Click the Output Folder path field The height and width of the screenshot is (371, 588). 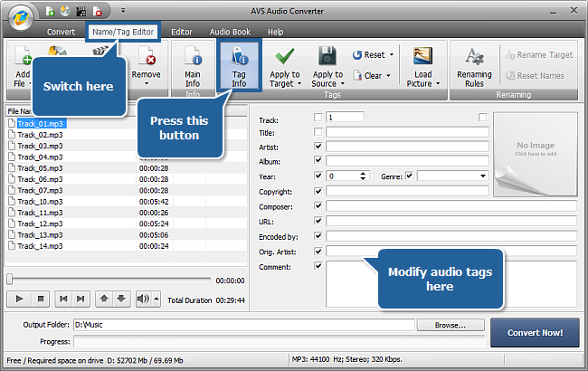pos(244,325)
